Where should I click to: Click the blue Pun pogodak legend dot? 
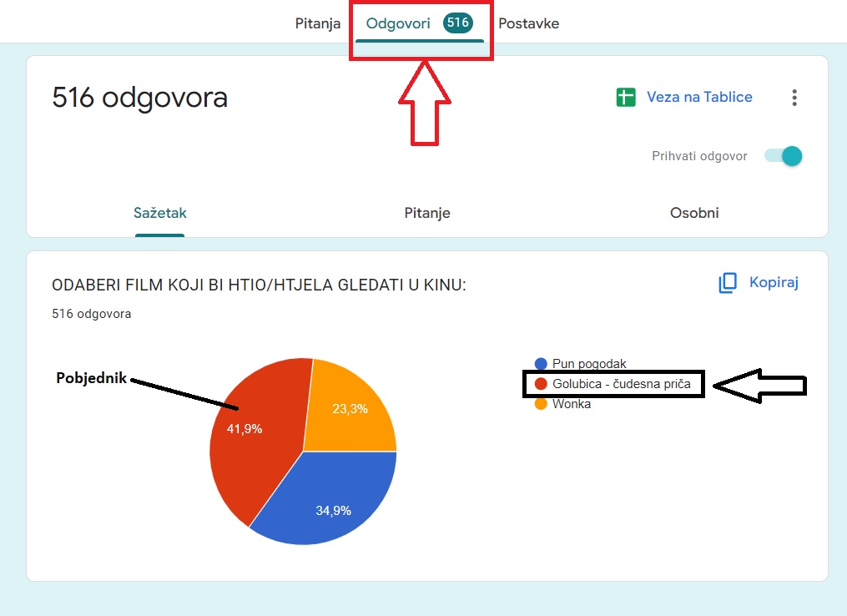(x=541, y=364)
